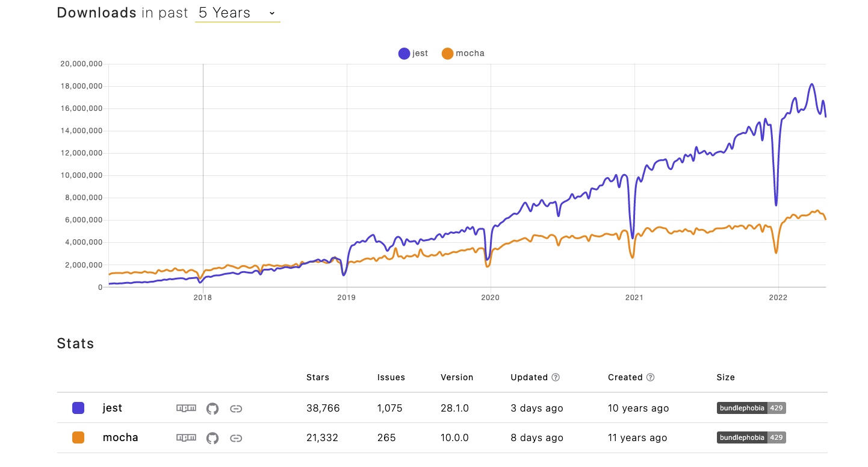Image resolution: width=868 pixels, height=467 pixels.
Task: Click the Size column header
Action: click(x=725, y=377)
